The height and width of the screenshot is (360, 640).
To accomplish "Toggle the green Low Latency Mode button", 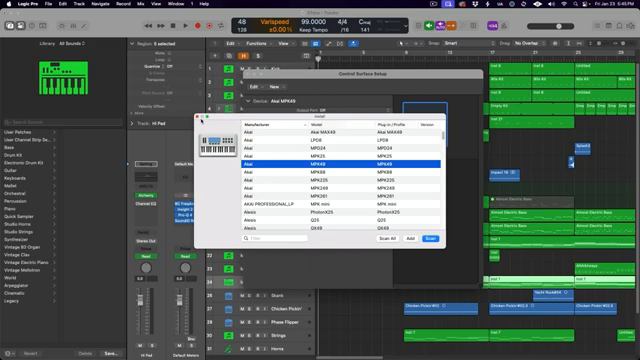I will click(x=429, y=26).
